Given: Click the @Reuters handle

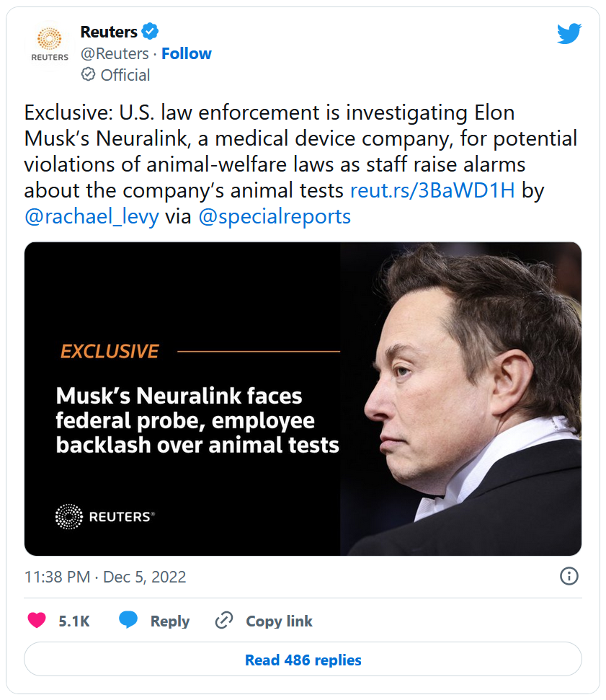Looking at the screenshot, I should [115, 53].
